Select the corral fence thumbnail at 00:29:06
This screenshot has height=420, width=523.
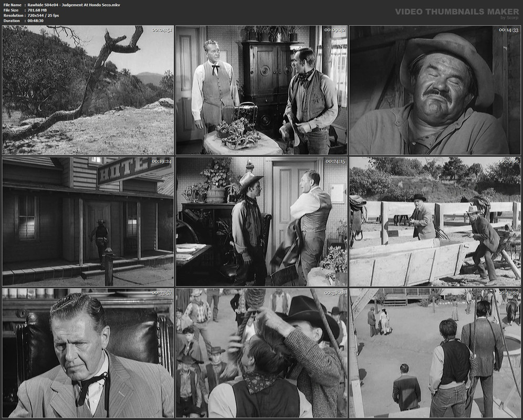[435, 222]
